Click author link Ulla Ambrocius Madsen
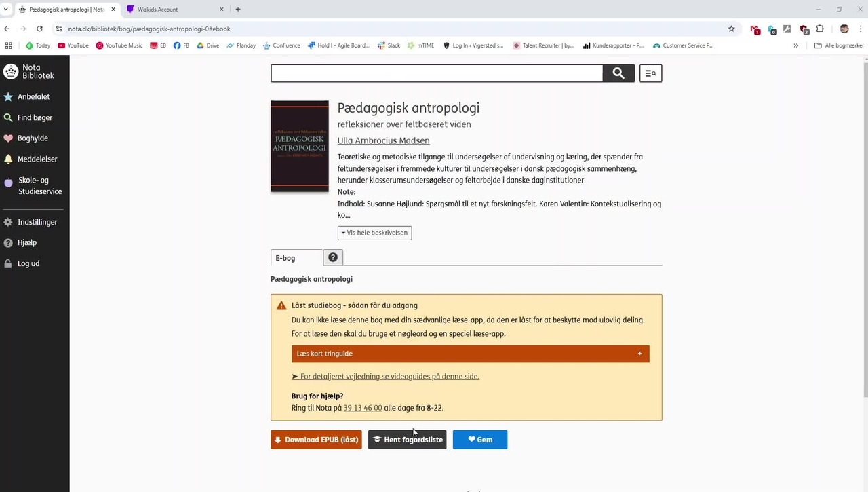Image resolution: width=868 pixels, height=492 pixels. tap(383, 140)
